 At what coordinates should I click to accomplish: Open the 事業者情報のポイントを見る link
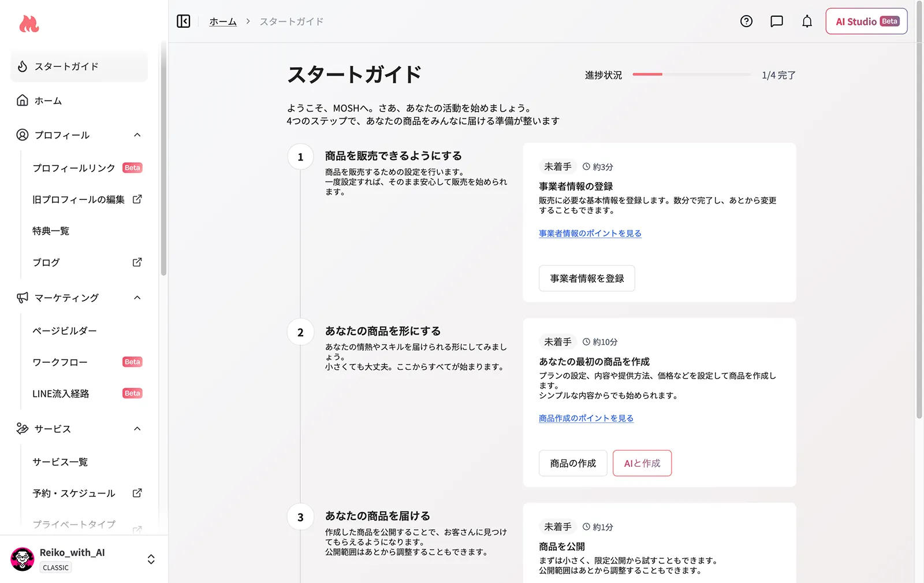(590, 233)
